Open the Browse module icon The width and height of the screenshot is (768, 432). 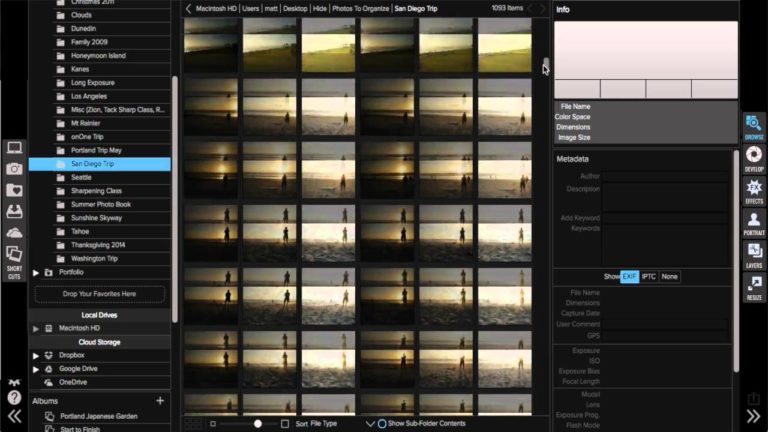point(754,126)
